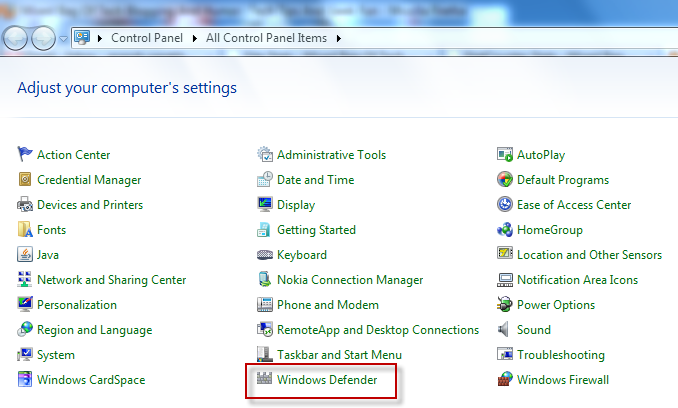Screen dimensions: 678x408
Task: Click the Notification Area Icons icon
Action: click(x=505, y=280)
